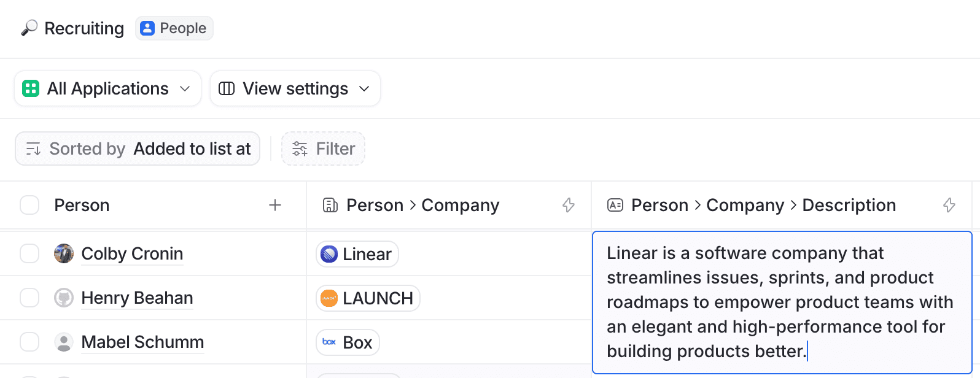Select the checkbox for Colby Cronin
Viewport: 980px width, 378px height.
pyautogui.click(x=29, y=253)
